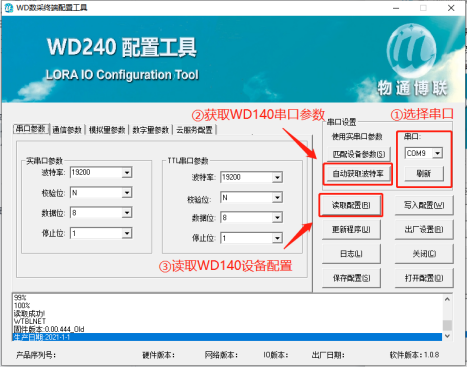Viewport: 467px width, 367px height.
Task: Expand the real serial baud rate dropdown
Action: 127,172
